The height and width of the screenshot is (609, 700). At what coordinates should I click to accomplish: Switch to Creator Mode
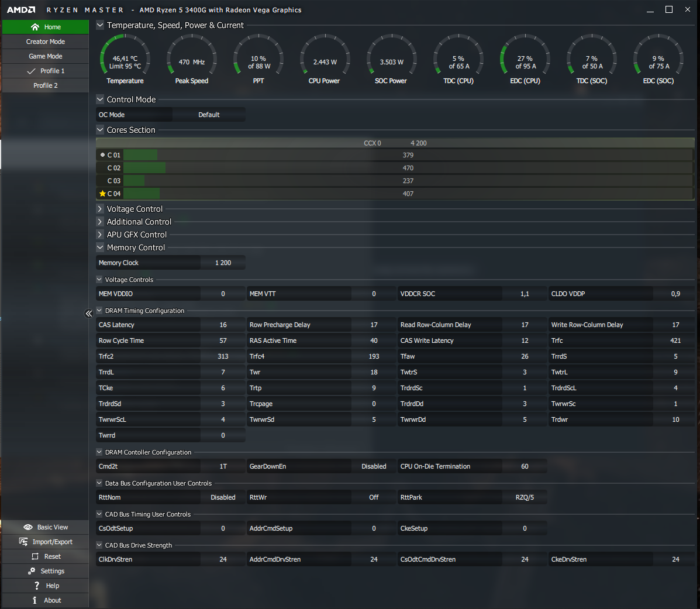(x=46, y=42)
